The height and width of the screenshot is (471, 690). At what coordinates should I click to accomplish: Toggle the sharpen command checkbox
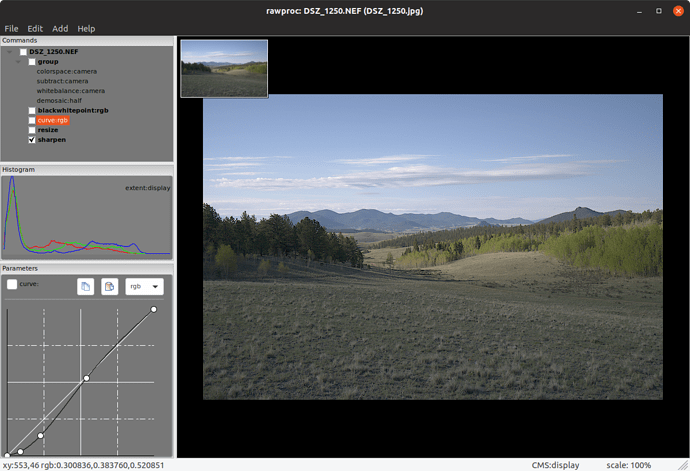(x=32, y=140)
